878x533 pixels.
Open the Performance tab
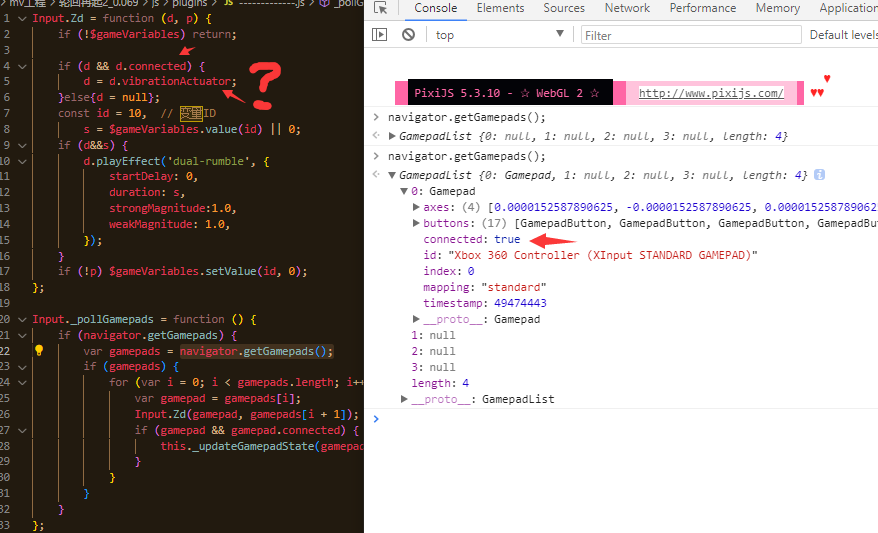point(703,8)
